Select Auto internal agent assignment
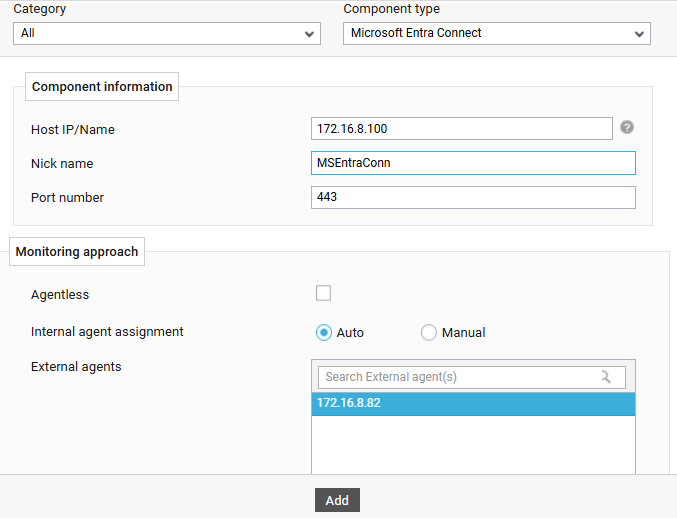The width and height of the screenshot is (677, 518). click(x=324, y=332)
